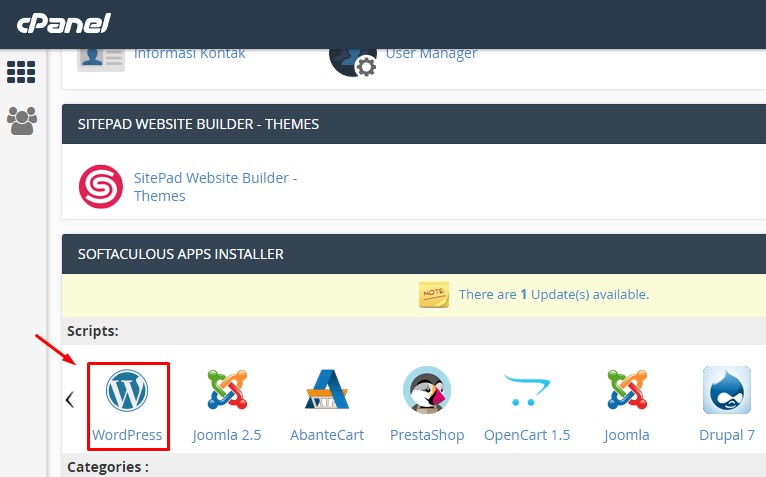766x477 pixels.
Task: Choose the Joomla script icon
Action: point(627,390)
